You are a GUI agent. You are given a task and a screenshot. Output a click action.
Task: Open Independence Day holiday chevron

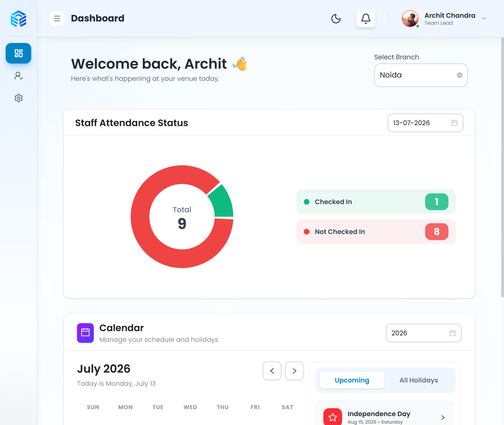[x=443, y=417]
